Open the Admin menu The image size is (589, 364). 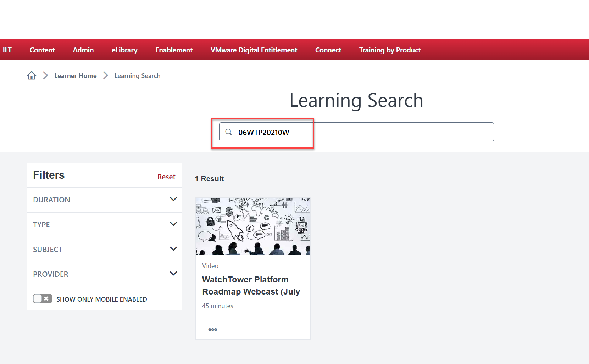pos(83,50)
